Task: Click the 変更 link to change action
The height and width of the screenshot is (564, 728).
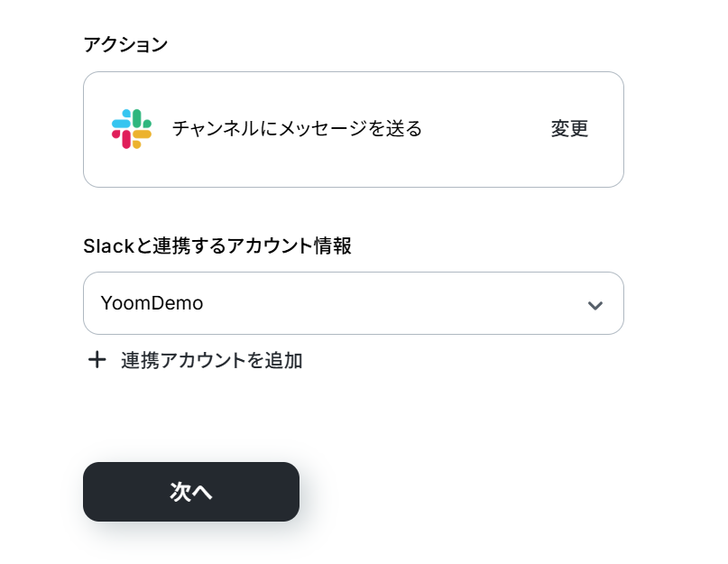Action: [x=569, y=129]
